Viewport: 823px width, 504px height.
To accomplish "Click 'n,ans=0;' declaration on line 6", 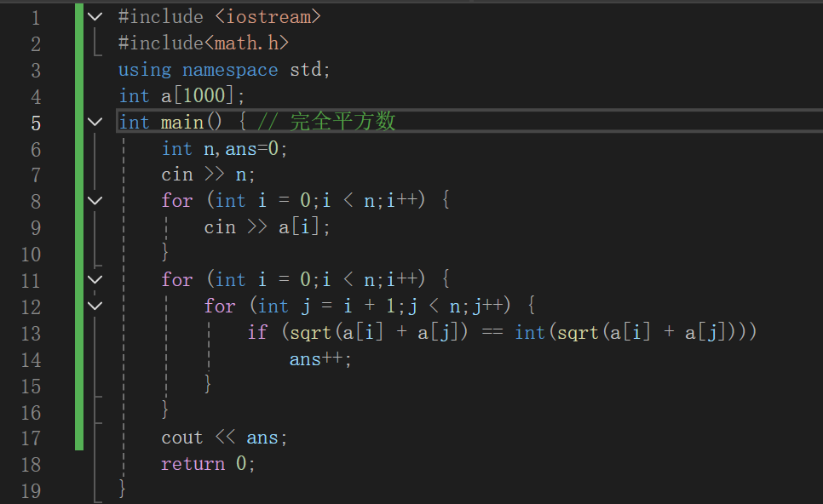I will [x=245, y=150].
